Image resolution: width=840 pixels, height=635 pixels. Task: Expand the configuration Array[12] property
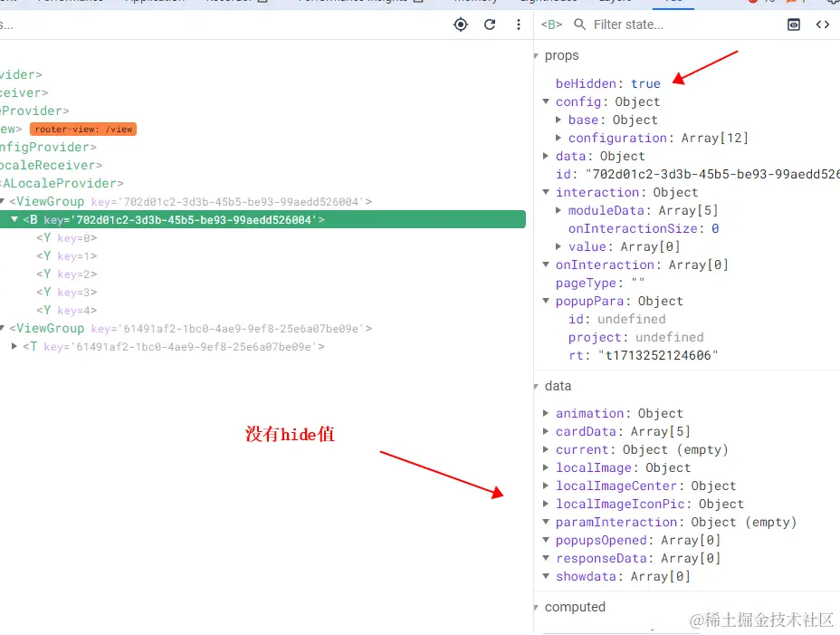tap(558, 138)
